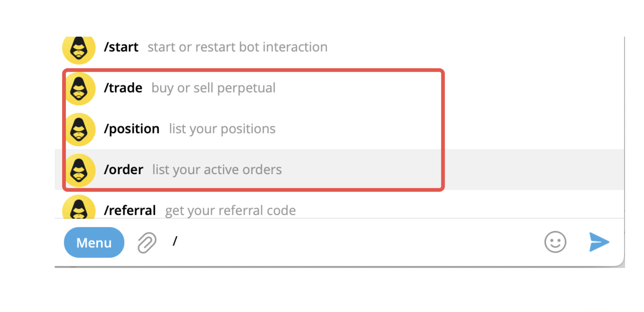Send the message with the paper plane icon

click(599, 242)
